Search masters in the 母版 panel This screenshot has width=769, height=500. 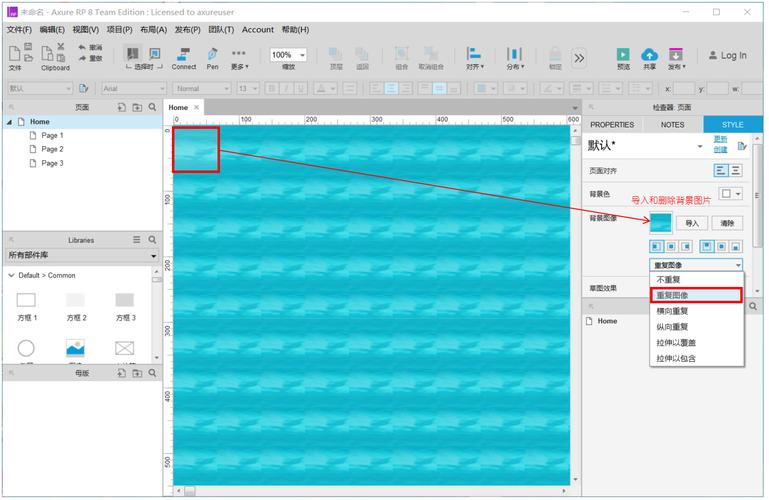153,373
